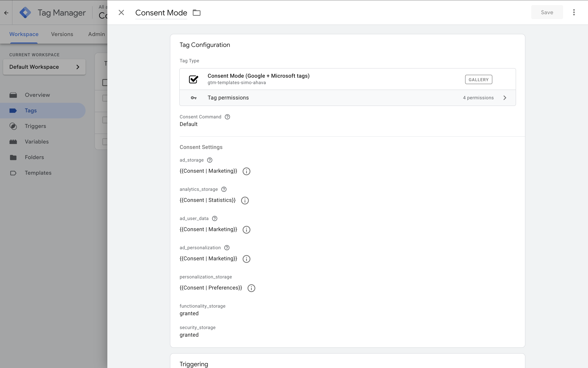588x368 pixels.
Task: Click the Consent Settings heading
Action: 201,147
